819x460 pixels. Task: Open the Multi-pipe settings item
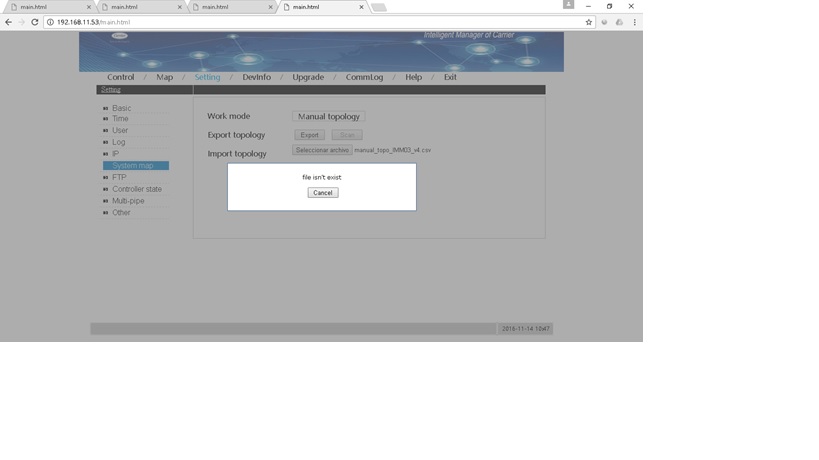tap(128, 201)
